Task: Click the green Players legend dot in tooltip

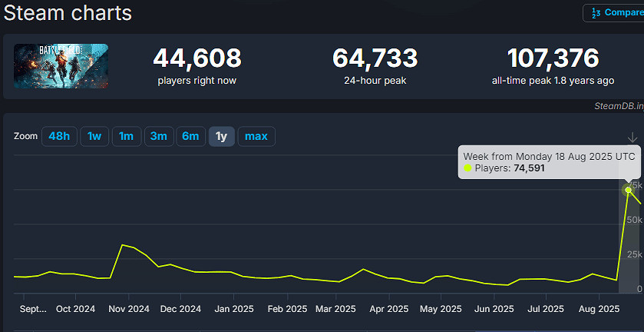Action: [x=468, y=168]
